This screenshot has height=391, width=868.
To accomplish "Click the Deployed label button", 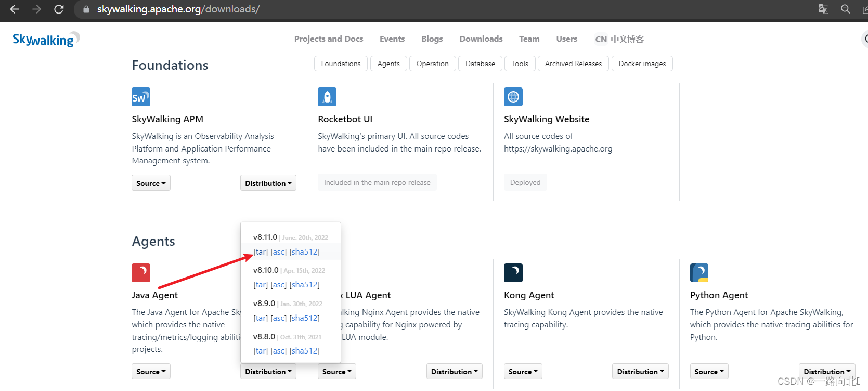I will pyautogui.click(x=525, y=182).
